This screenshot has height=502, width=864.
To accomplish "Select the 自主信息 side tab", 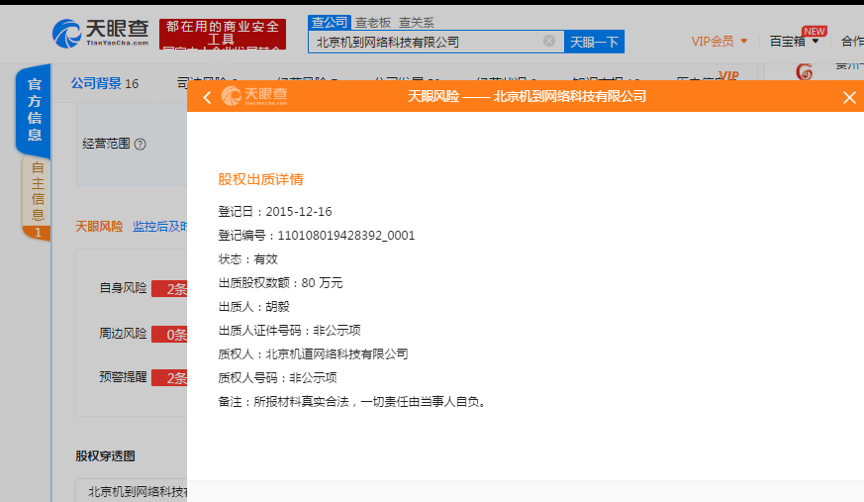I will [x=37, y=197].
